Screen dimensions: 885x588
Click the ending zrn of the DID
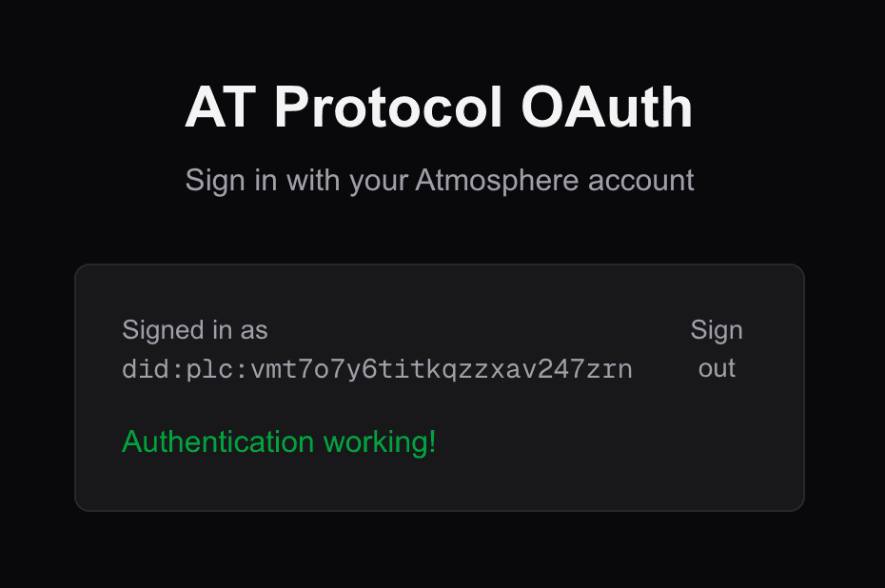[x=615, y=369]
